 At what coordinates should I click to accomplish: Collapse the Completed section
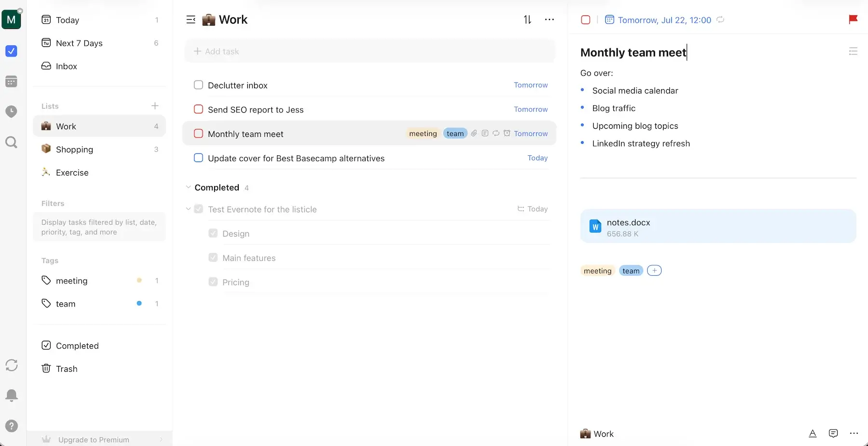pos(188,187)
